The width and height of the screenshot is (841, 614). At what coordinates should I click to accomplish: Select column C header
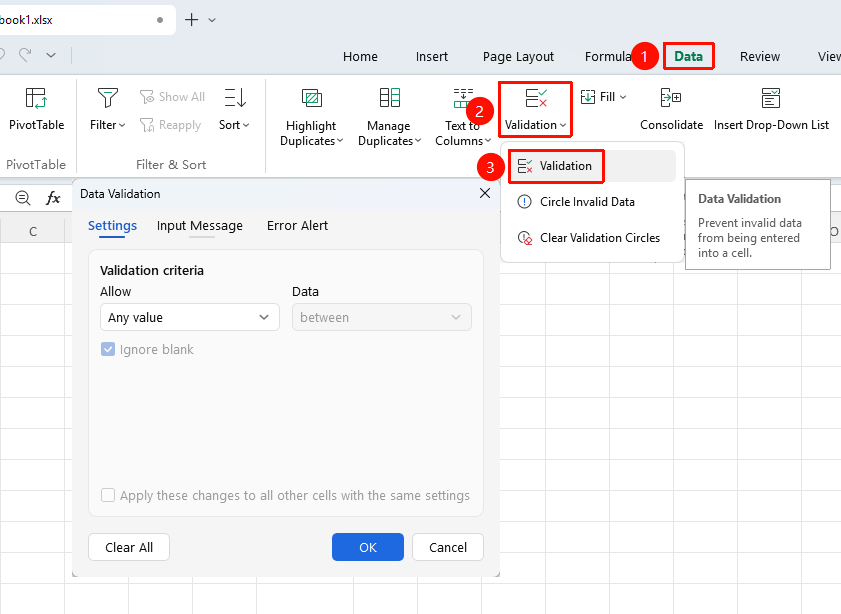point(33,231)
